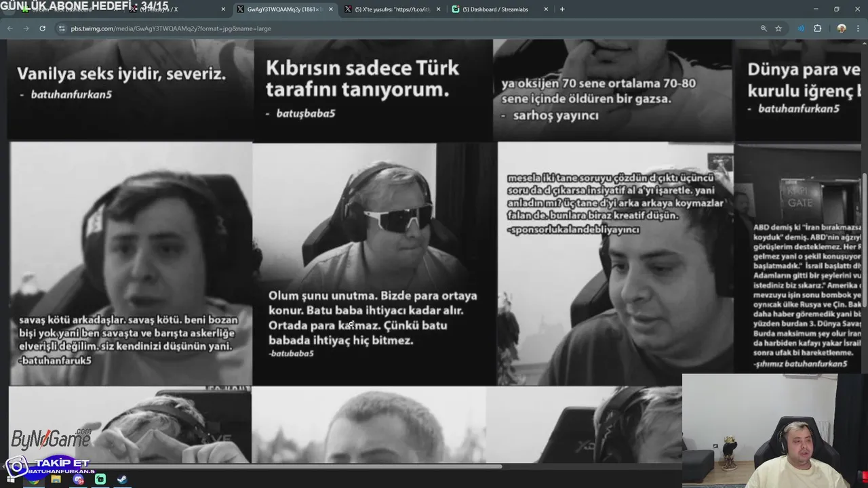Go back with the browser back arrow
This screenshot has height=488, width=868.
10,28
